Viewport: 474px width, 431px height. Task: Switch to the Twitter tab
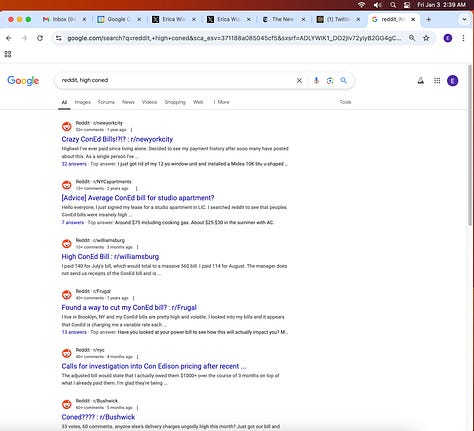337,19
